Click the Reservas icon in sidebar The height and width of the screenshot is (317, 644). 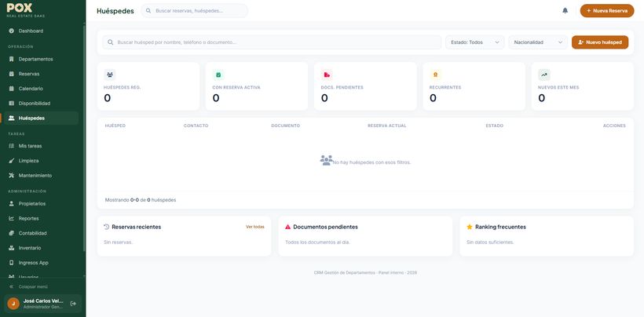click(11, 74)
